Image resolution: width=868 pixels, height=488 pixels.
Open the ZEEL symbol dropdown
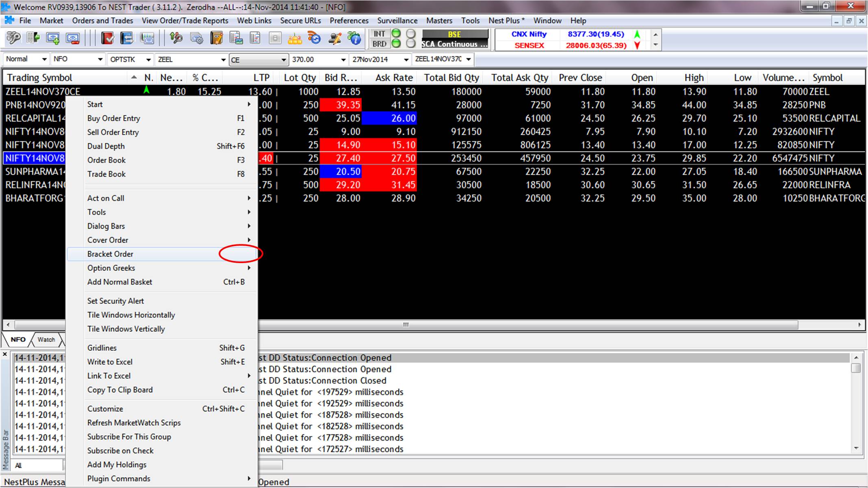pyautogui.click(x=223, y=60)
